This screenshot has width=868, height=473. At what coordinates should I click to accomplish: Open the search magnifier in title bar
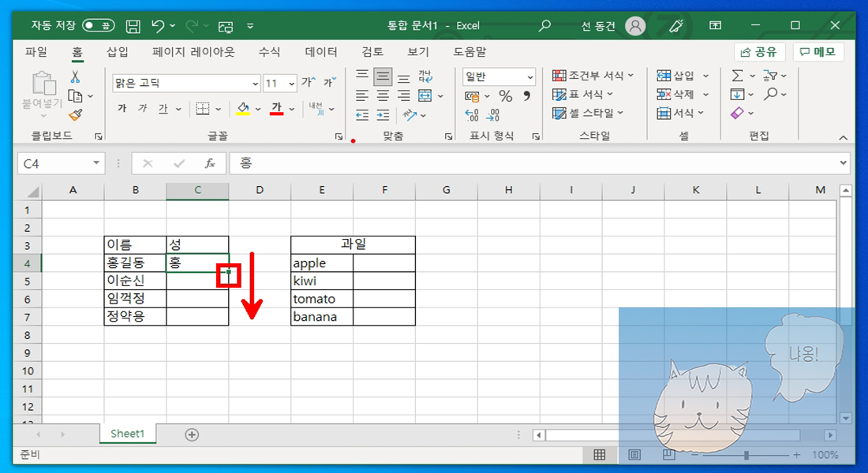click(545, 25)
